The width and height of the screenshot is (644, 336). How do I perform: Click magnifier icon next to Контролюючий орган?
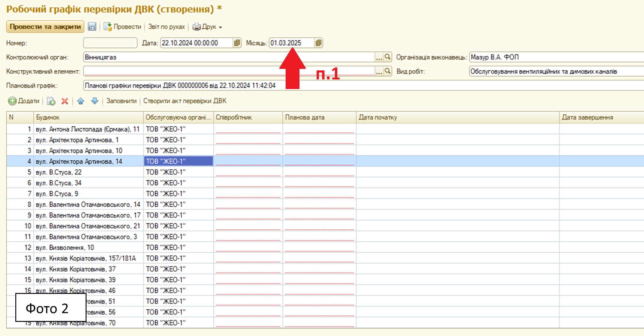click(x=388, y=57)
